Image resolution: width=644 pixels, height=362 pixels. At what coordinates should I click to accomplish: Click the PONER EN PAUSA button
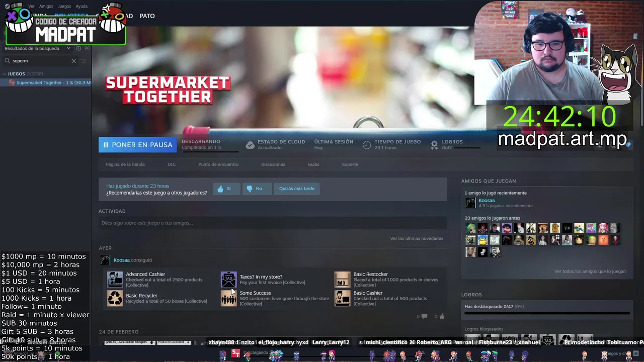click(137, 145)
